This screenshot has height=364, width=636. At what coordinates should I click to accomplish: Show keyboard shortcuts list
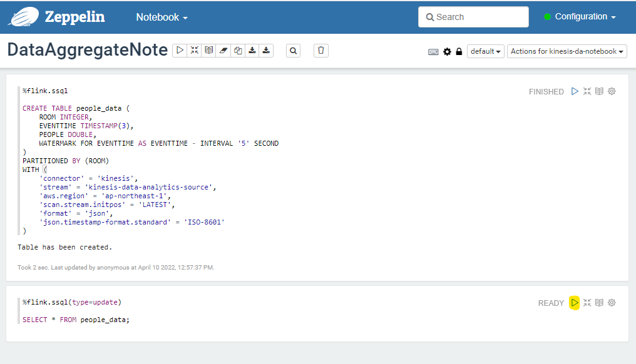[433, 51]
